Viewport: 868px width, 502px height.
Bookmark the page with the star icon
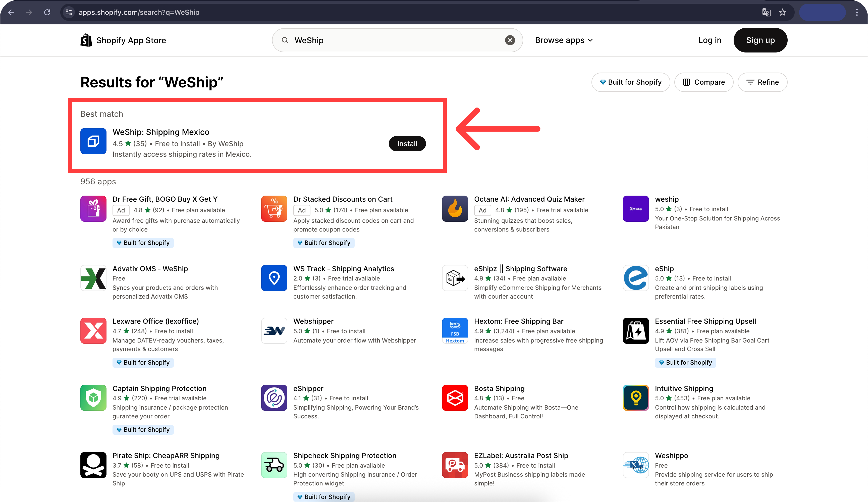tap(782, 12)
